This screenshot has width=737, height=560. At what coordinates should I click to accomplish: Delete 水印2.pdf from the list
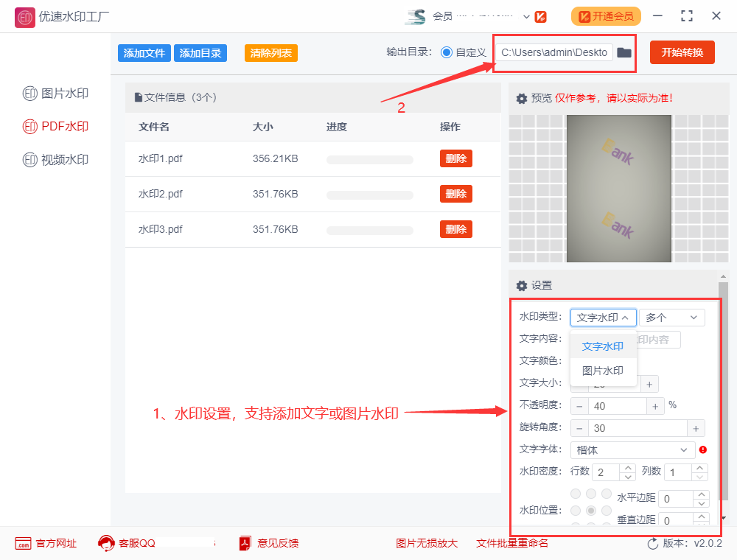pos(455,194)
